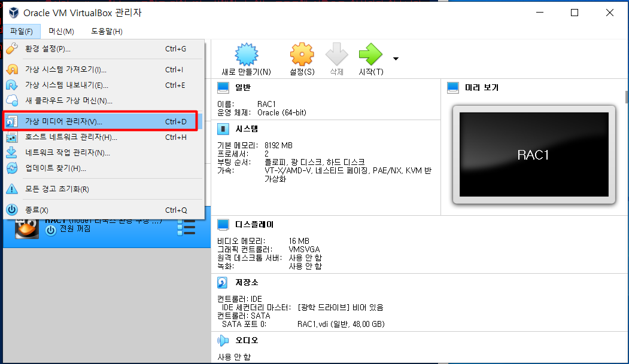
Task: Open the 시스템 section header
Action: tap(247, 129)
